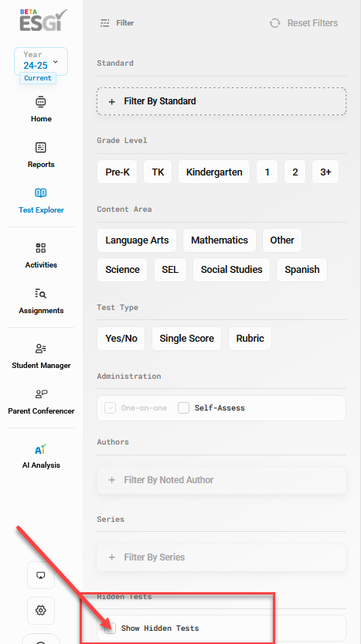The height and width of the screenshot is (644, 361).
Task: Open the Reports icon
Action: (41, 147)
